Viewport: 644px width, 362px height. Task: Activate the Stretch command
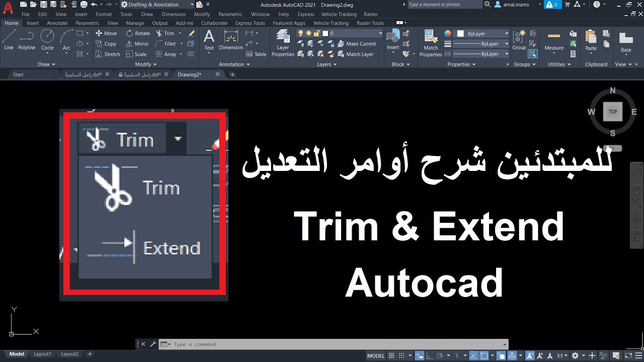(x=108, y=54)
